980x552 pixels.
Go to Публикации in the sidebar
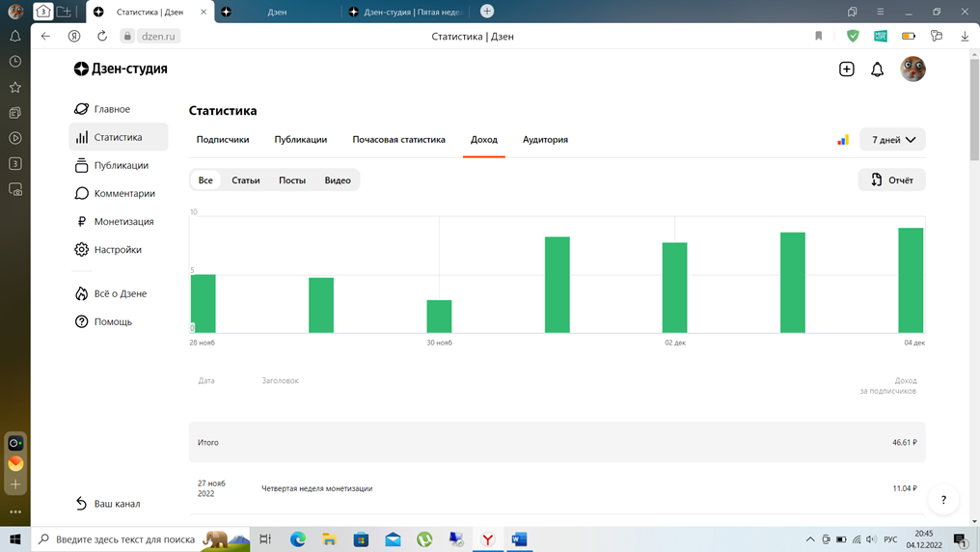(x=112, y=165)
